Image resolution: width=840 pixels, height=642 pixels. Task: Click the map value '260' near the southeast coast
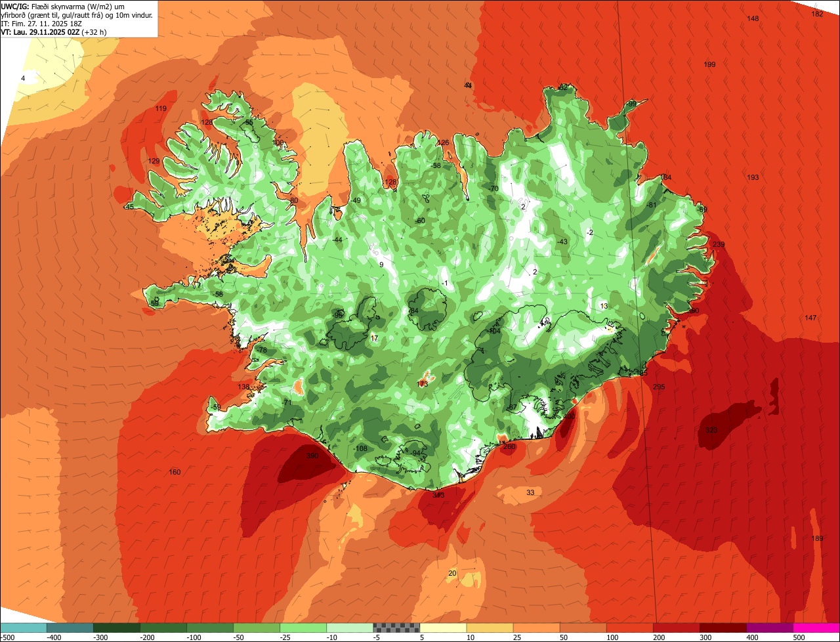point(509,447)
